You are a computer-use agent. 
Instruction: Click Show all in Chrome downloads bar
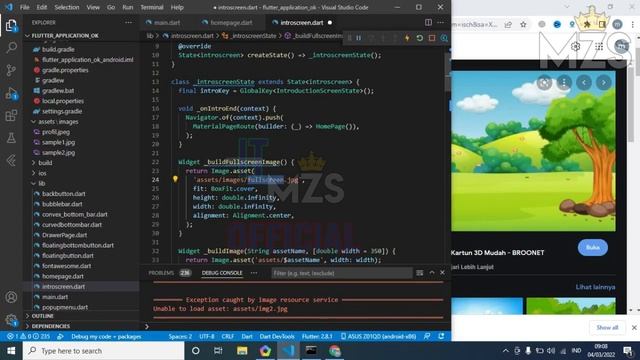pyautogui.click(x=607, y=327)
